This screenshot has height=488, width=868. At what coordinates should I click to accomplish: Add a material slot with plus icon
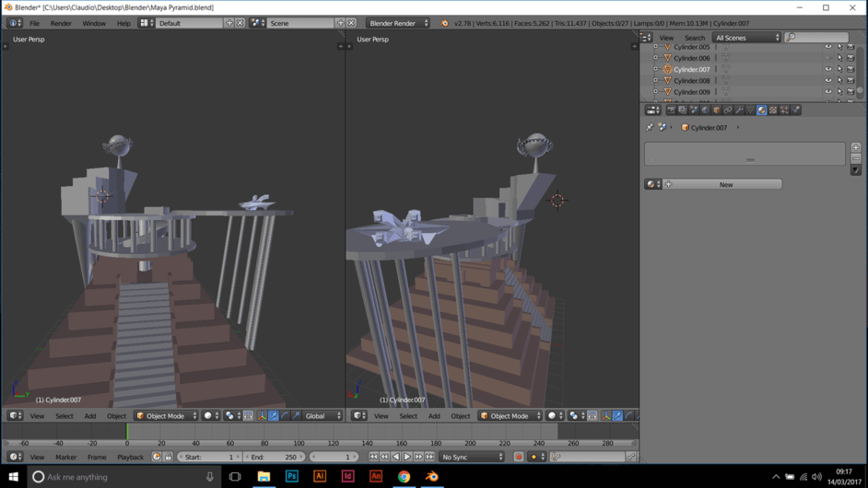[x=856, y=147]
